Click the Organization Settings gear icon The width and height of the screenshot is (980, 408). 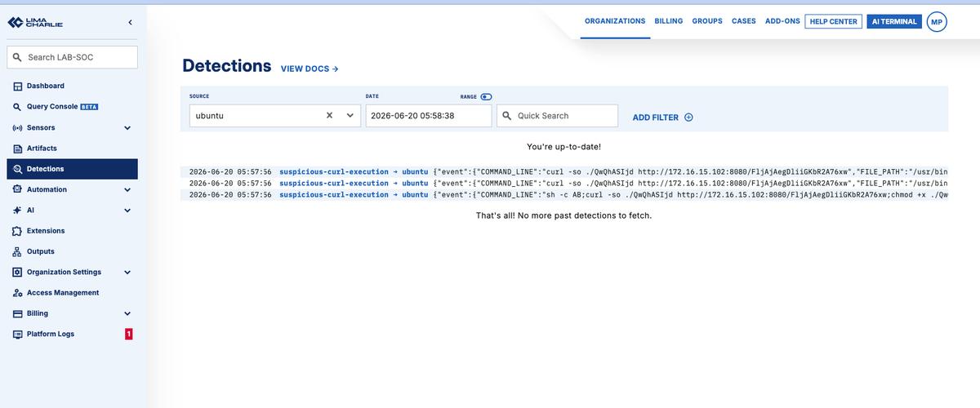pyautogui.click(x=17, y=272)
